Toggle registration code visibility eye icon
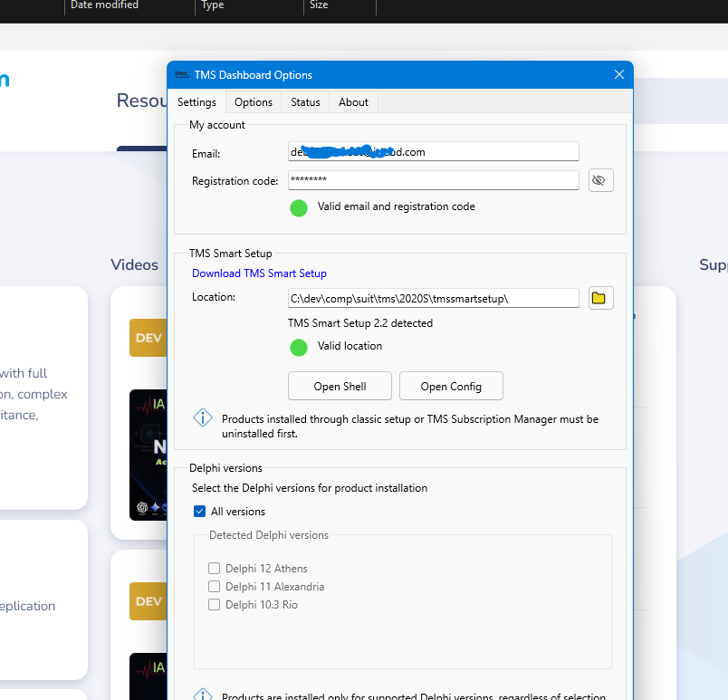The height and width of the screenshot is (700, 728). click(x=600, y=180)
